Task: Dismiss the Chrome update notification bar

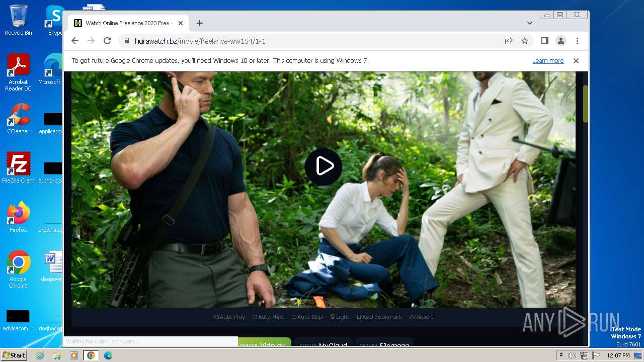Action: point(576,61)
